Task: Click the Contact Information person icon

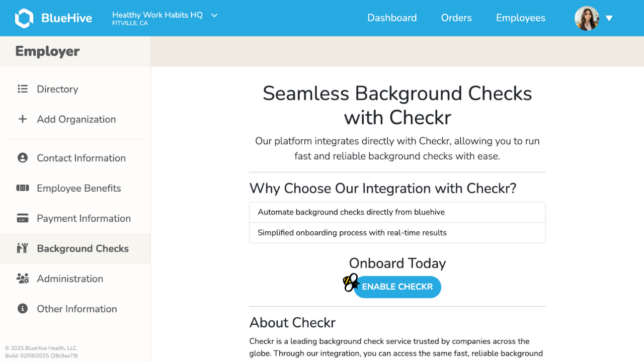Action: (x=23, y=158)
